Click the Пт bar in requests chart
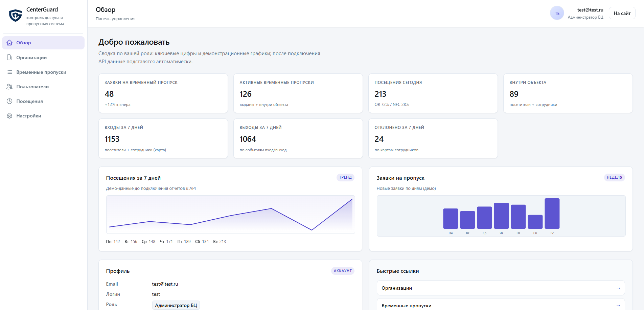Image resolution: width=644 pixels, height=310 pixels. [x=518, y=217]
